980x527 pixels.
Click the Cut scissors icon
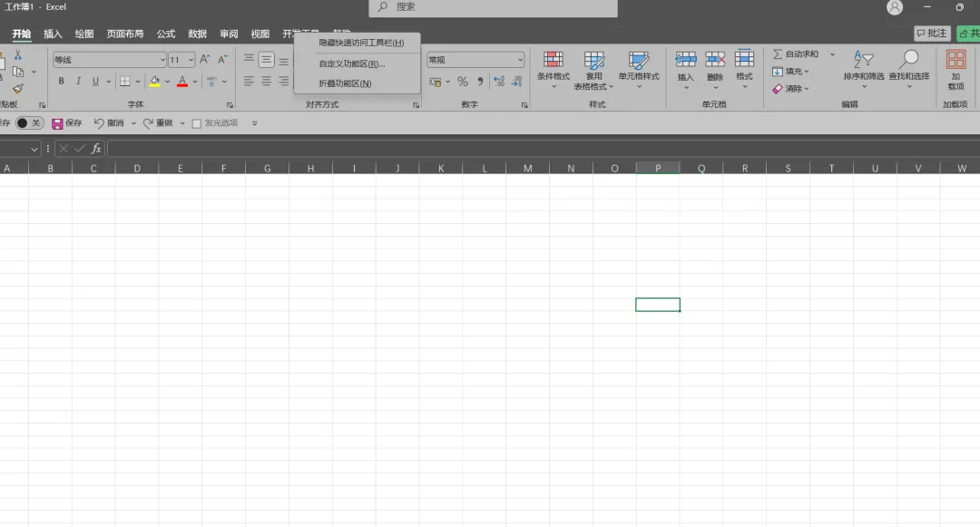17,55
